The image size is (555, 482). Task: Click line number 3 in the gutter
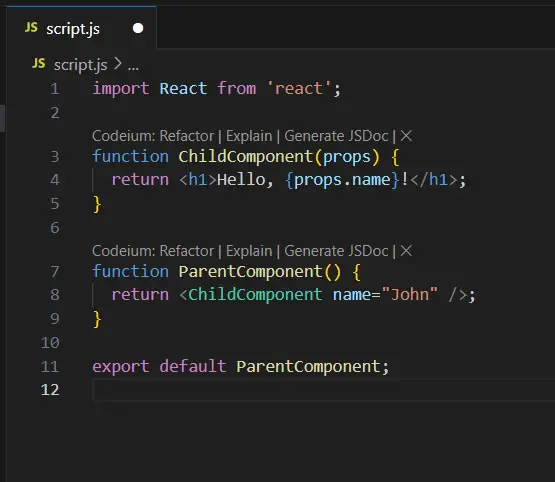(55, 156)
